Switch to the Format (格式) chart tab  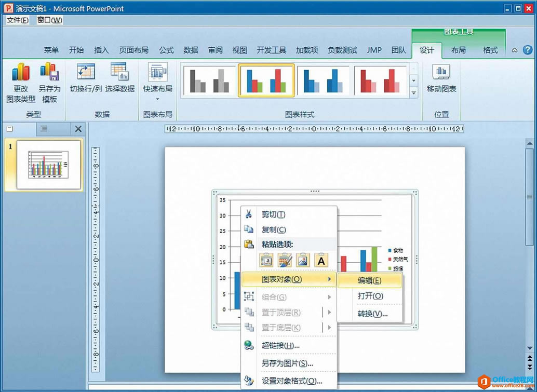pyautogui.click(x=490, y=50)
